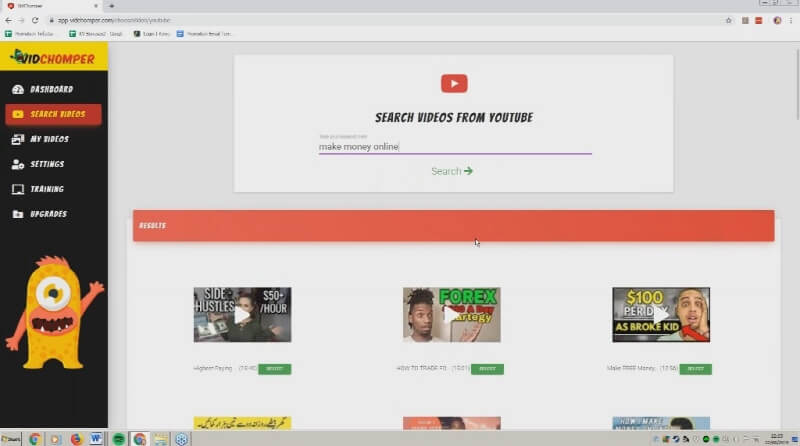Open Upgrades in the sidebar
Image resolution: width=800 pixels, height=446 pixels.
[53, 214]
